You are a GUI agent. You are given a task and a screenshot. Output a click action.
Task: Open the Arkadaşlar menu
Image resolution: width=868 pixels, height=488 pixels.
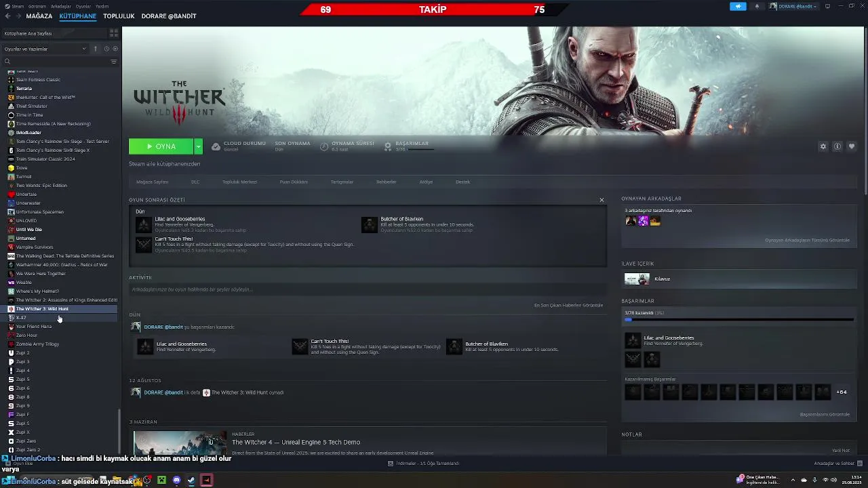pyautogui.click(x=61, y=6)
